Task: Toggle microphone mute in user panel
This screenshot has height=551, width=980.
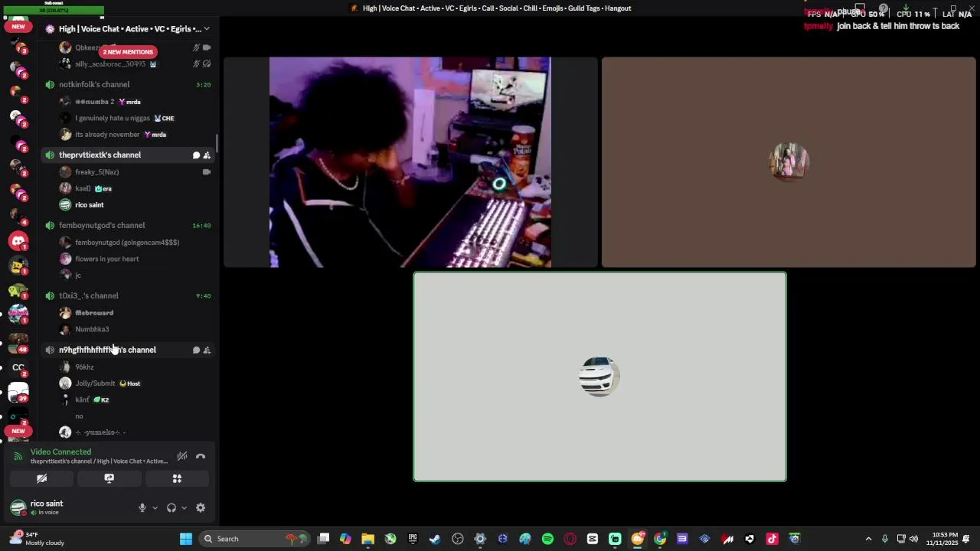Action: point(142,507)
